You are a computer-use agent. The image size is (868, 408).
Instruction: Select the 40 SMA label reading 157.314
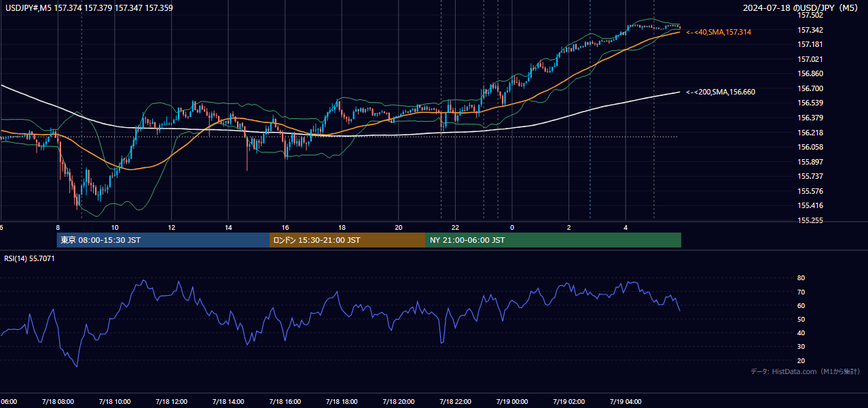(x=719, y=32)
